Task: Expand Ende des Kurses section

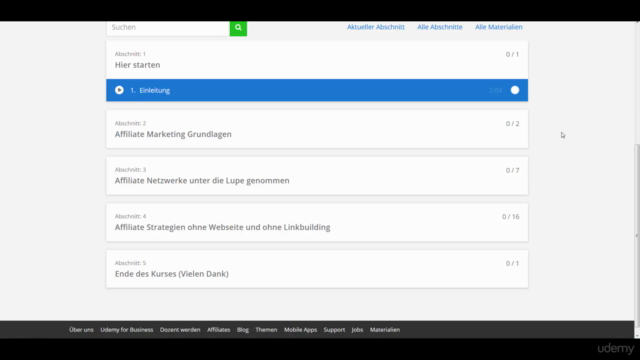Action: pos(317,269)
